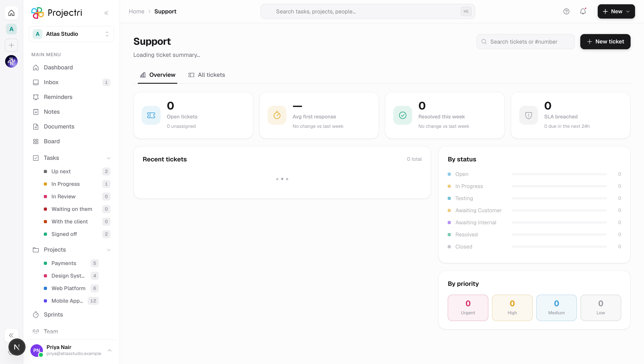Click the Board grid icon
The width and height of the screenshot is (644, 364).
click(x=36, y=141)
